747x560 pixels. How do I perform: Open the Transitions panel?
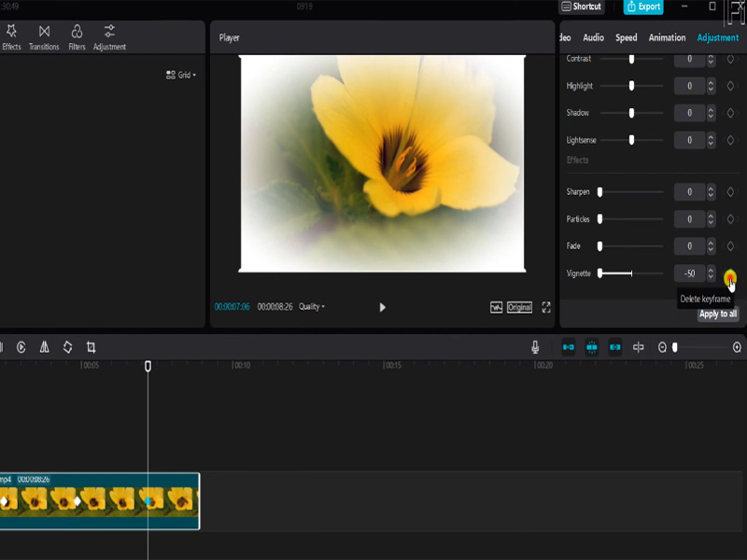(43, 39)
